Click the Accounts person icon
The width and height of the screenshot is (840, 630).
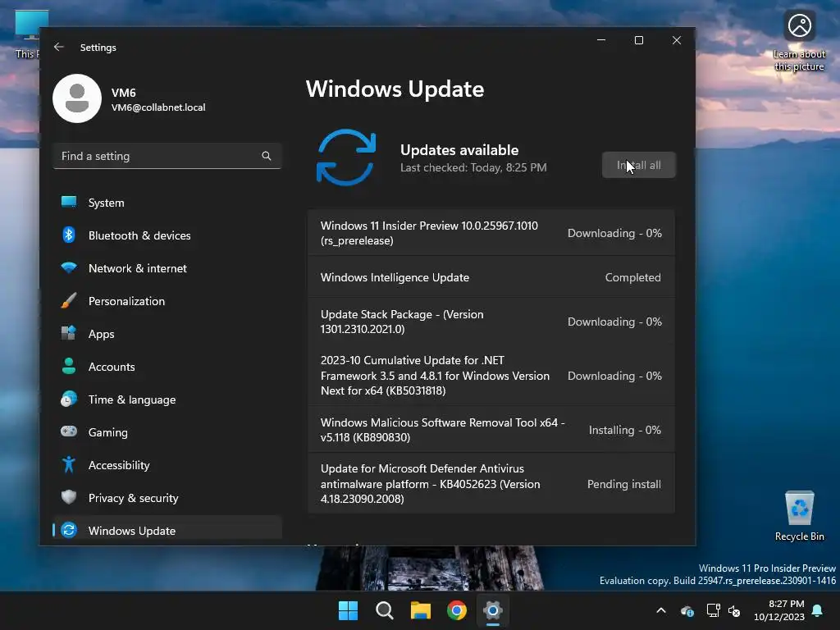pos(69,366)
